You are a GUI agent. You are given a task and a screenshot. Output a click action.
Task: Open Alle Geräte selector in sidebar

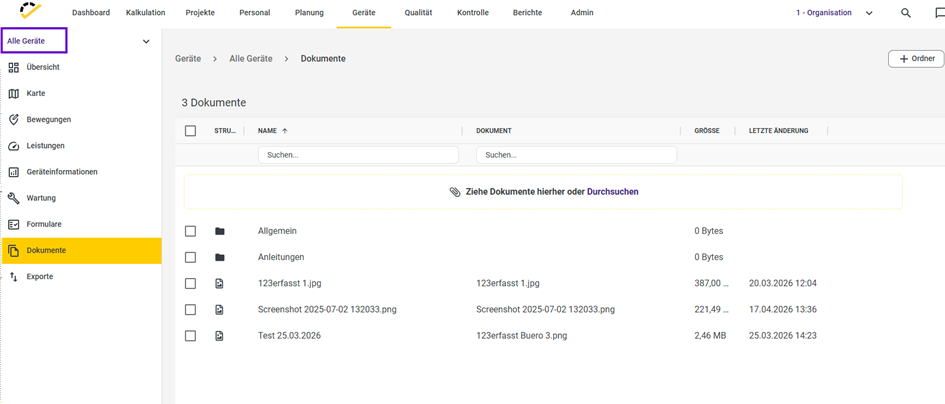click(34, 41)
